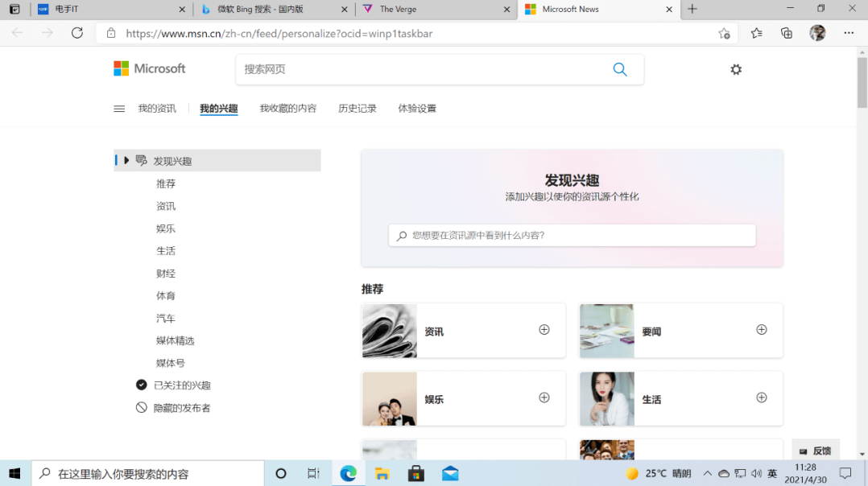Add 娱乐 to interests with the plus toggle
The image size is (868, 486).
544,398
